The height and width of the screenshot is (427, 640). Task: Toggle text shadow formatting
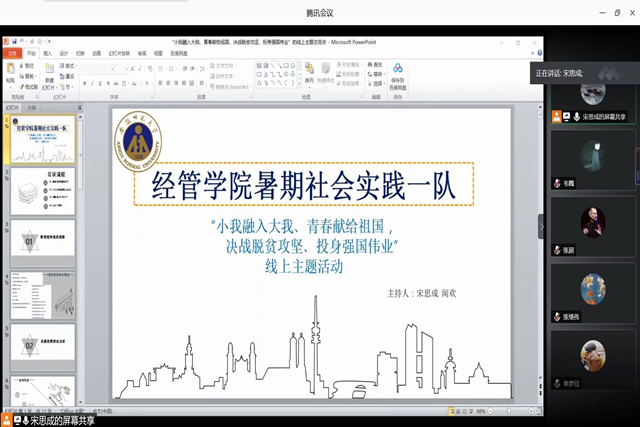(108, 83)
